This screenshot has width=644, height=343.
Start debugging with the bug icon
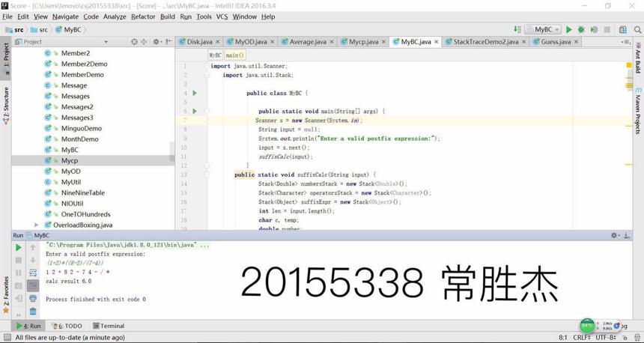(581, 29)
